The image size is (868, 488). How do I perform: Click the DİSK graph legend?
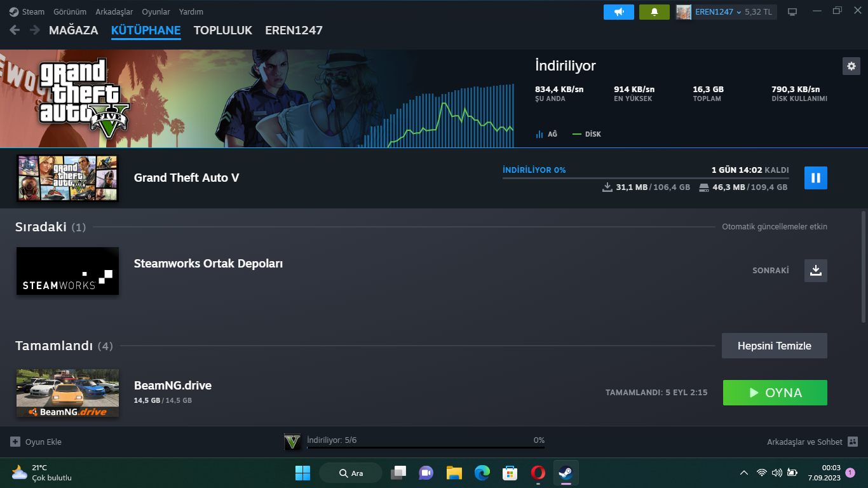pos(587,134)
